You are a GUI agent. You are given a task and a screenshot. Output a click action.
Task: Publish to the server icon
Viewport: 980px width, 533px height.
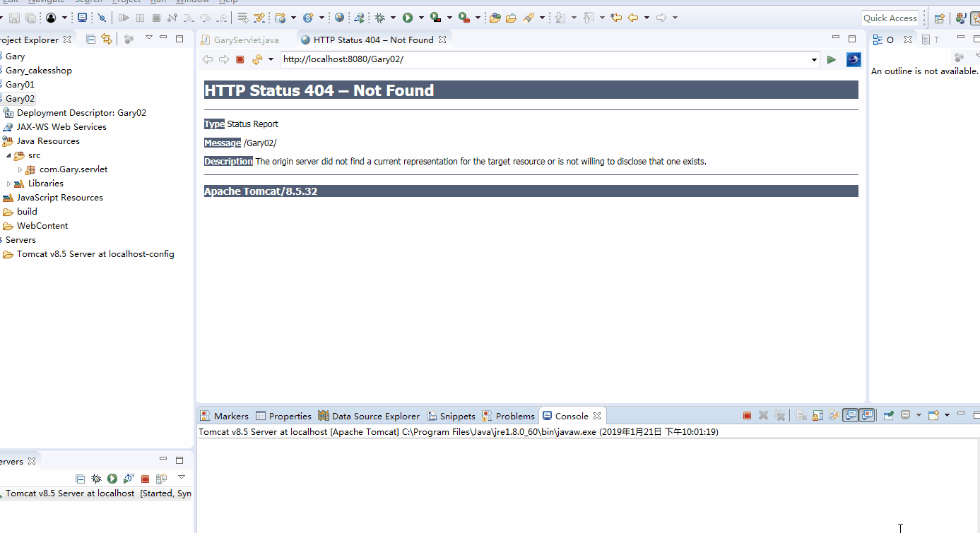click(161, 479)
